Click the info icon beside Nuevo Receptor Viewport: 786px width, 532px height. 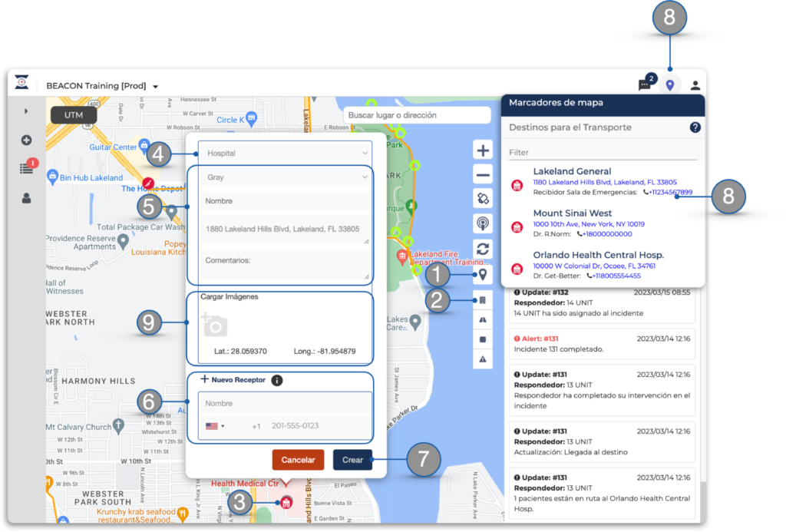point(276,380)
